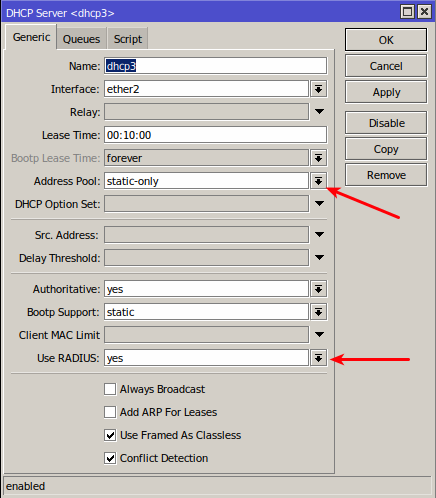This screenshot has height=498, width=436.
Task: Disable the DHCP server
Action: (x=386, y=123)
